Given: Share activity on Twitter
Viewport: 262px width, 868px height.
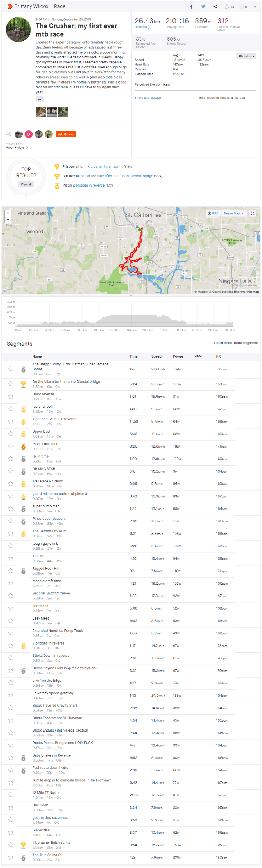Looking at the screenshot, I should 203,6.
